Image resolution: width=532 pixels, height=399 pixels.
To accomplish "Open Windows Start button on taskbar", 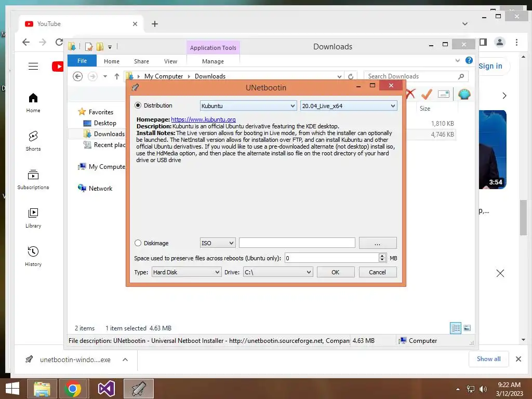I will pos(12,389).
